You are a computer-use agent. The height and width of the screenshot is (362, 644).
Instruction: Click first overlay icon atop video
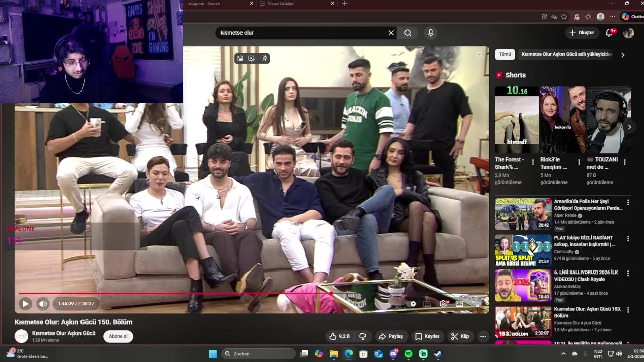(240, 58)
